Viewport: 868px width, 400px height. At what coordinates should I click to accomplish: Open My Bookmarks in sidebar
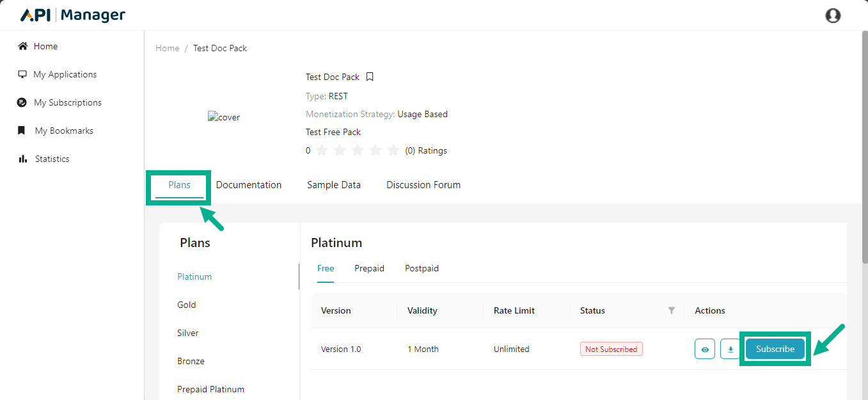point(64,131)
